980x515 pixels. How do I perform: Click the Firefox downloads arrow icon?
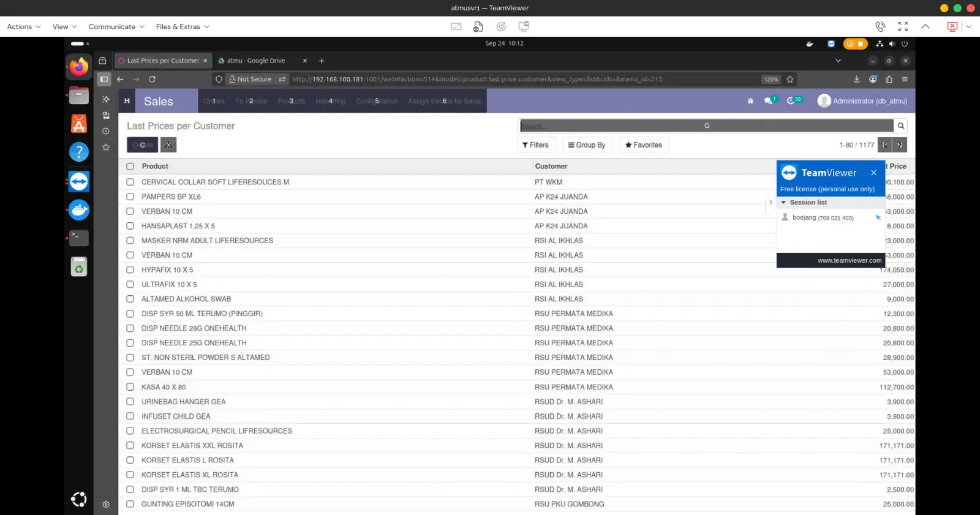[856, 79]
